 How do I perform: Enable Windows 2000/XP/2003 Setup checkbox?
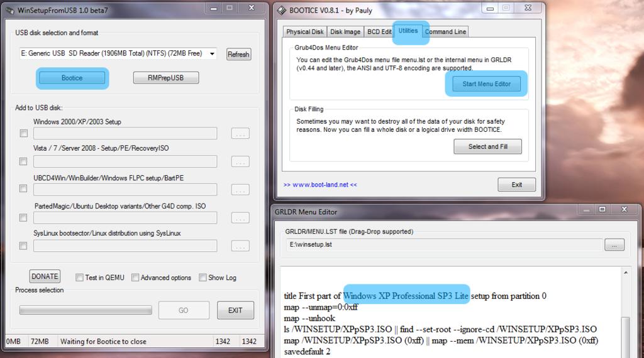(x=24, y=133)
